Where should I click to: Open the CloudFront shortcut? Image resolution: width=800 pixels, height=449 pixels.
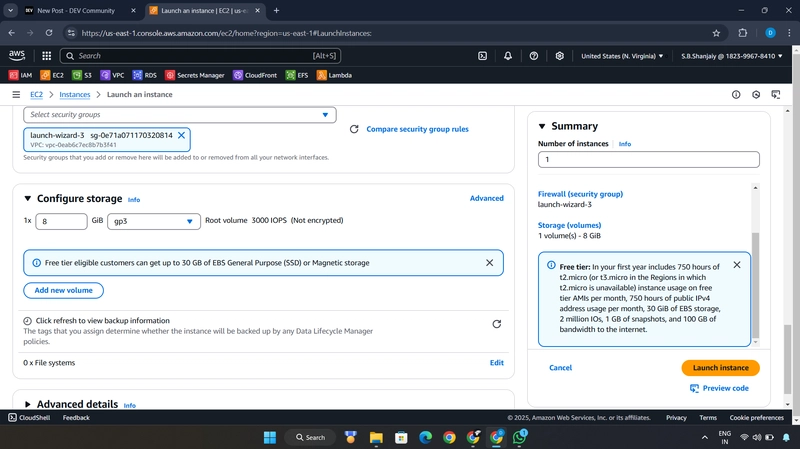[255, 75]
